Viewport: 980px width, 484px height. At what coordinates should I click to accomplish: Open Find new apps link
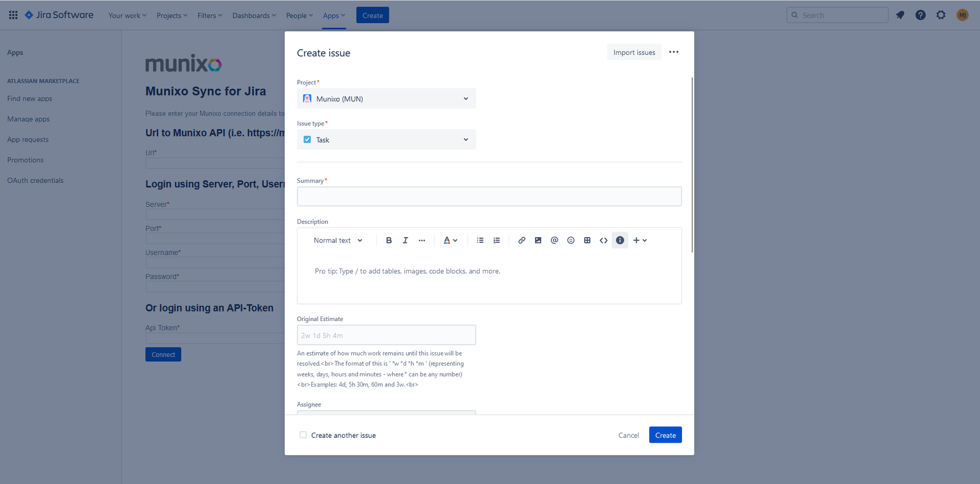click(x=30, y=98)
